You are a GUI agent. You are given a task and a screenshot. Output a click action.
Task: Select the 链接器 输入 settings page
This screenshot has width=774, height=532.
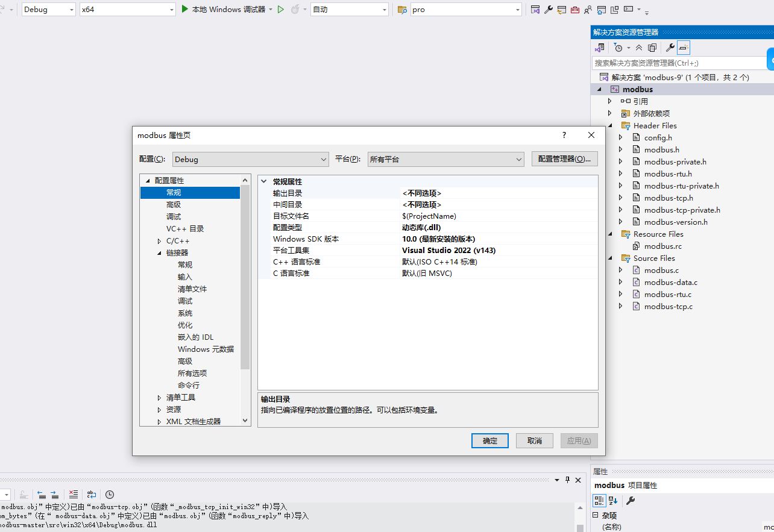[x=184, y=277]
